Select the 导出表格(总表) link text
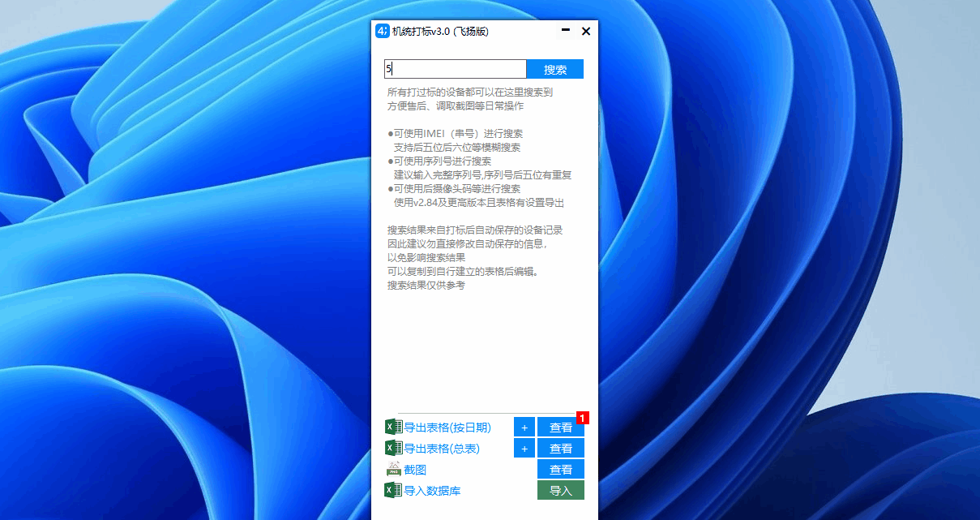The height and width of the screenshot is (520, 980). click(442, 449)
